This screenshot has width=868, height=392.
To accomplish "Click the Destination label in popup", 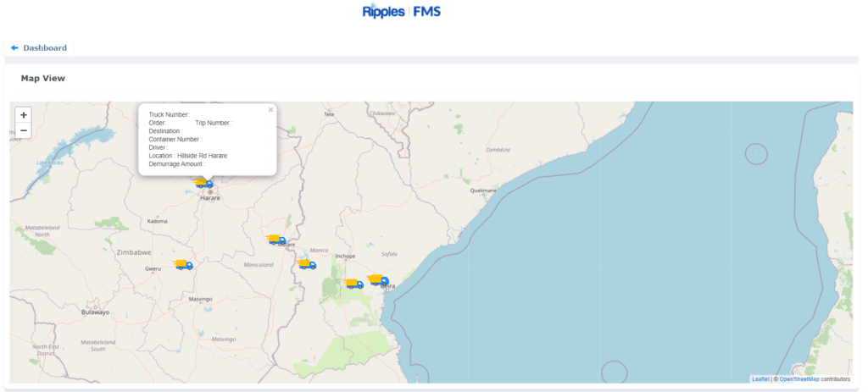I will click(165, 131).
